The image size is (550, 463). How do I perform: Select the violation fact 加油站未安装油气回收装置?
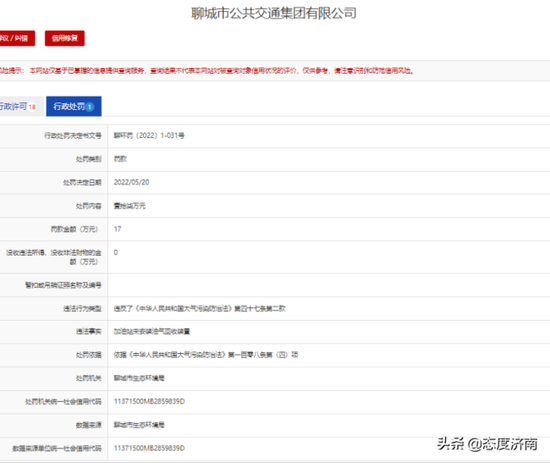point(152,331)
